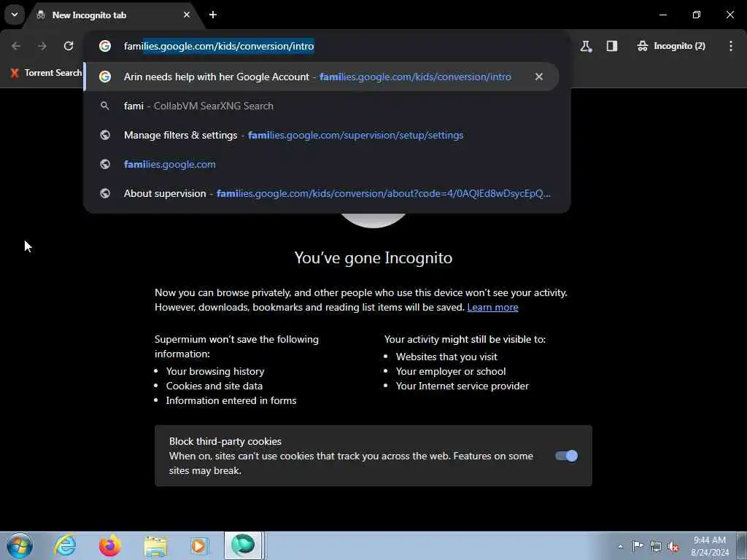This screenshot has width=747, height=560.
Task: Minimize the browser window
Action: tap(662, 15)
